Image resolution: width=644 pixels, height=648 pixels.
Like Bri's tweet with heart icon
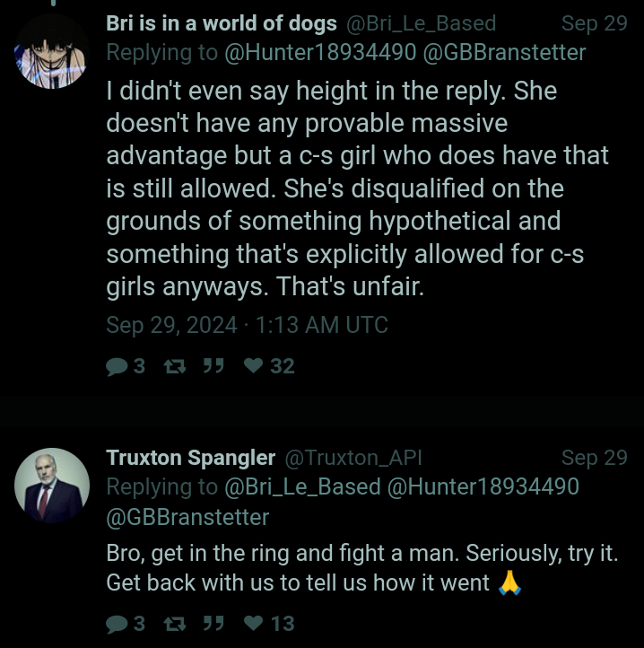click(x=254, y=366)
